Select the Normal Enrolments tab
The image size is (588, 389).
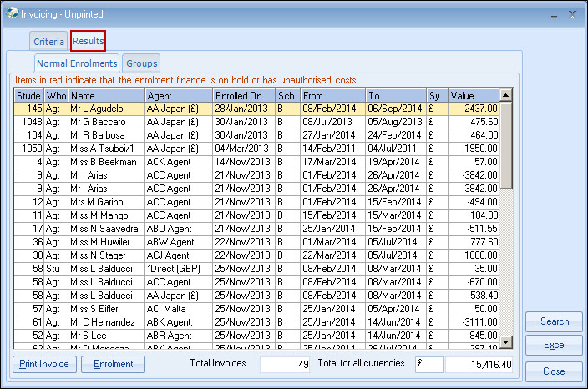tap(77, 63)
